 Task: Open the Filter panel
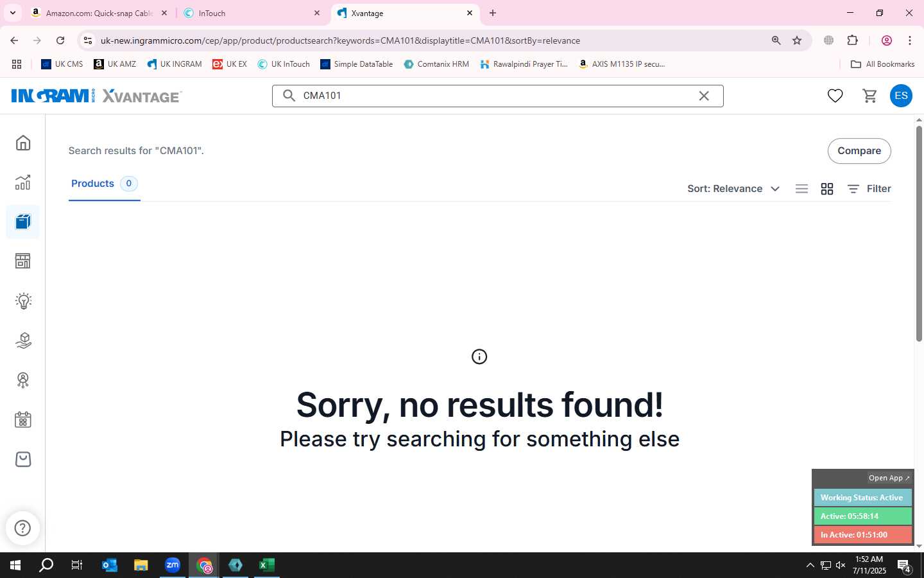pyautogui.click(x=869, y=189)
